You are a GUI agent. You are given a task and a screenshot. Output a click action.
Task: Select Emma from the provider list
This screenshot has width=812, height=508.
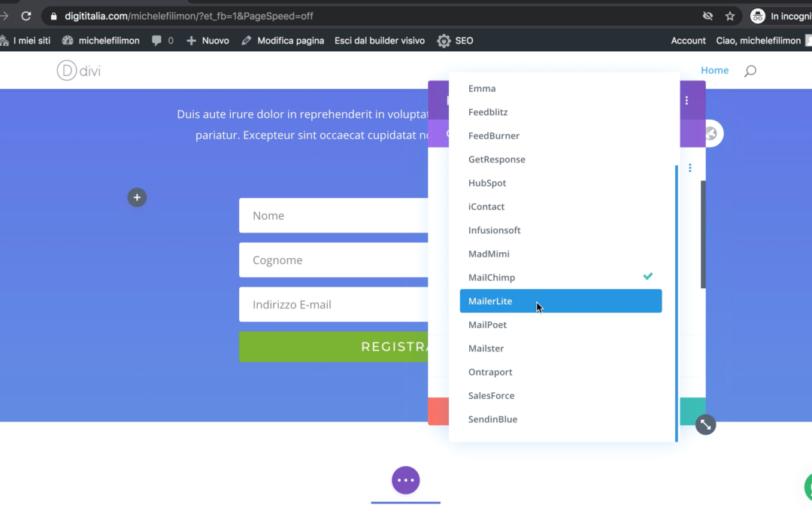pos(561,88)
